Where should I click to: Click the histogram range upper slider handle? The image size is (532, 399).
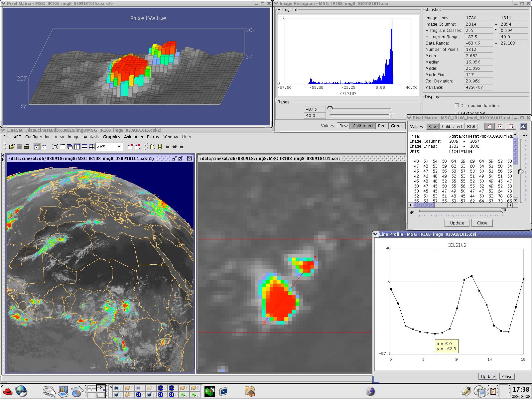[391, 115]
